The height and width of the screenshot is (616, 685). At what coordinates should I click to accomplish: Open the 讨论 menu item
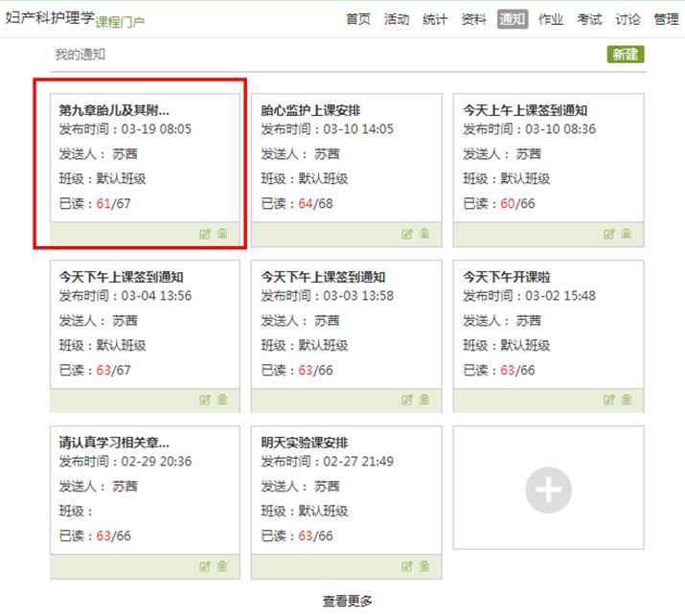628,19
